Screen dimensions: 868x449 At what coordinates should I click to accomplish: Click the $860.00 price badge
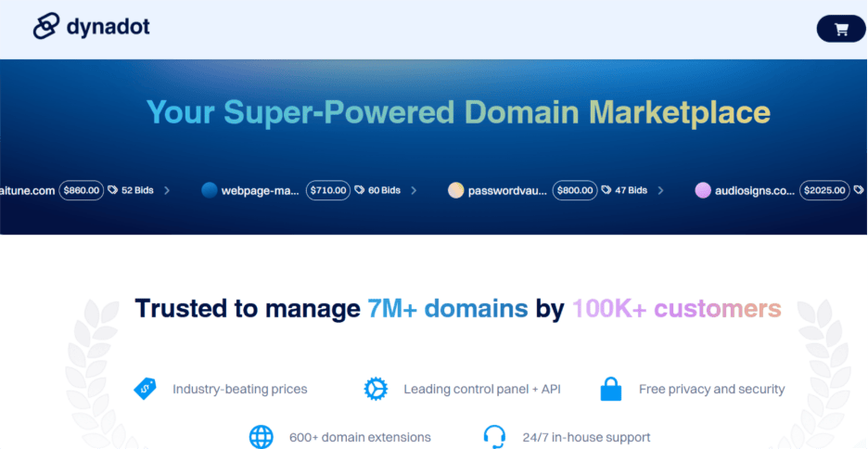pyautogui.click(x=80, y=190)
